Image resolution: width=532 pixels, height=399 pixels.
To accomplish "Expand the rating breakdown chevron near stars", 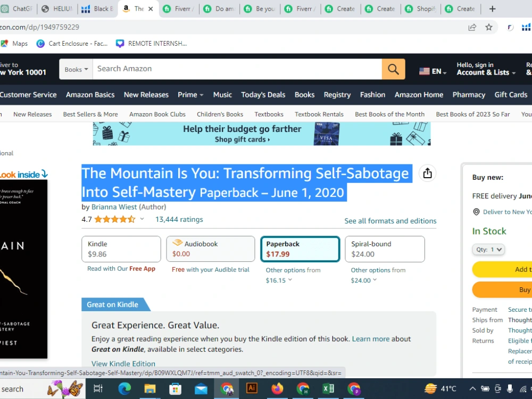I will click(142, 219).
